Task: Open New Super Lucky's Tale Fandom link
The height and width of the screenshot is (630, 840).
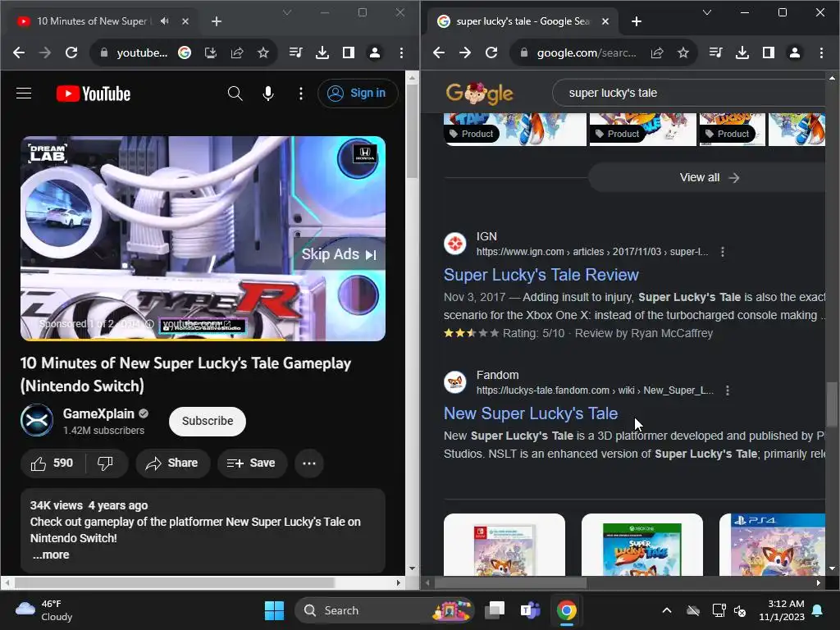Action: (531, 413)
